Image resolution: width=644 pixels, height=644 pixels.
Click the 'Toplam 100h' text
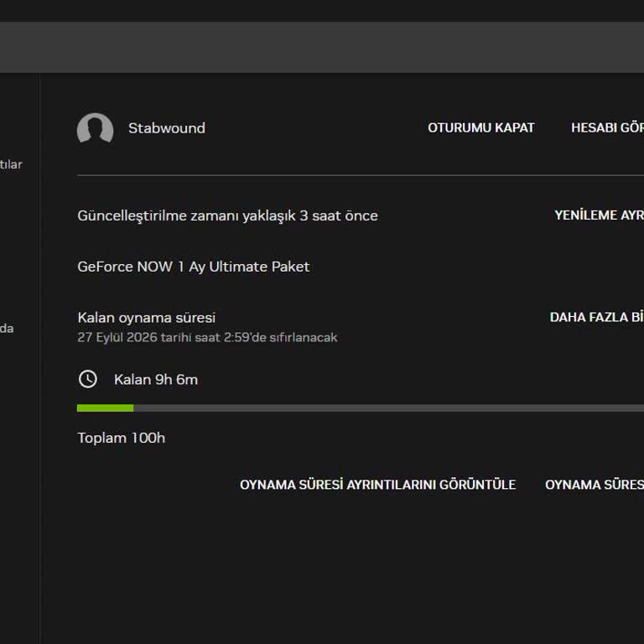[121, 438]
